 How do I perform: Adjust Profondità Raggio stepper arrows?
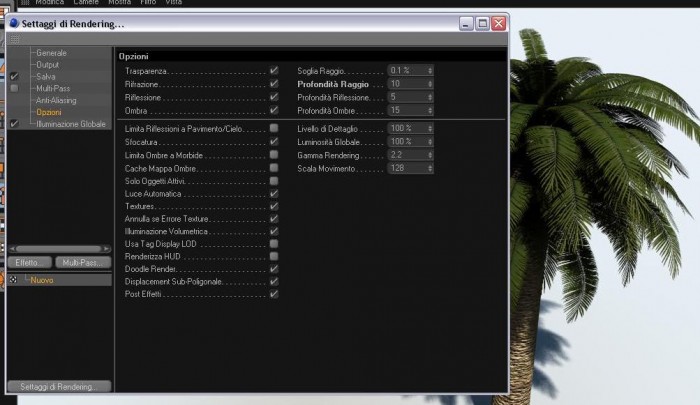point(430,84)
